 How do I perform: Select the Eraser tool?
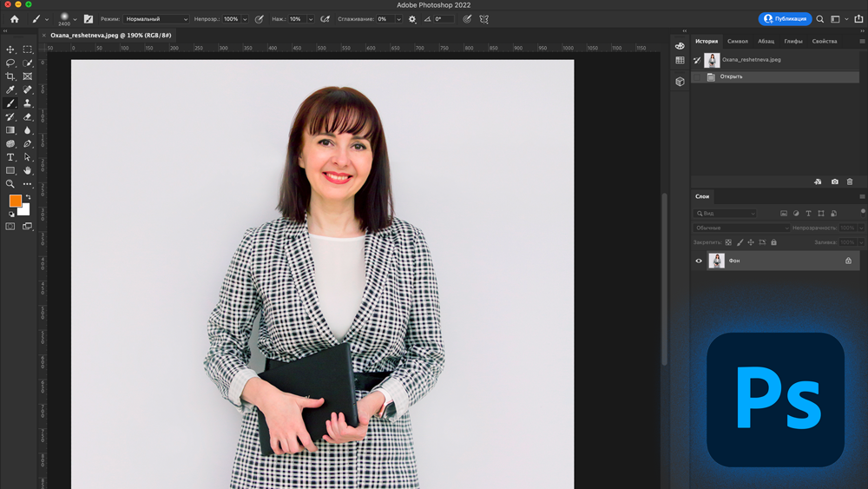[x=27, y=117]
